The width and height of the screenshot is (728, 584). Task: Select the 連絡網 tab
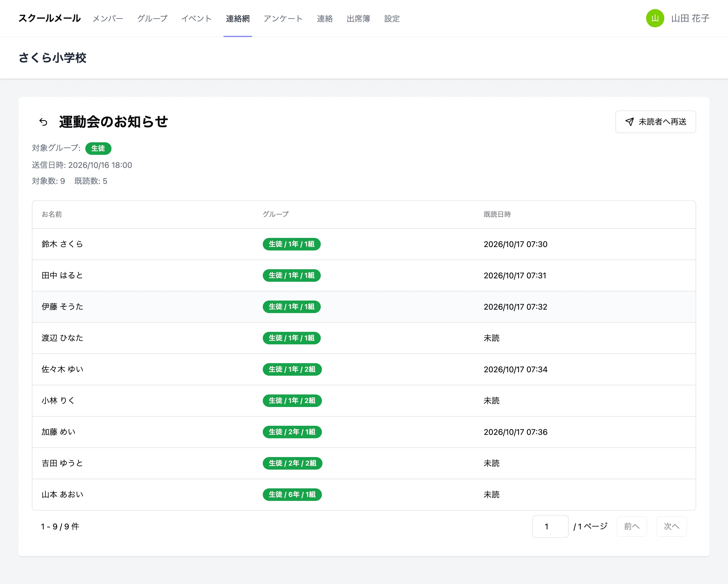click(237, 18)
